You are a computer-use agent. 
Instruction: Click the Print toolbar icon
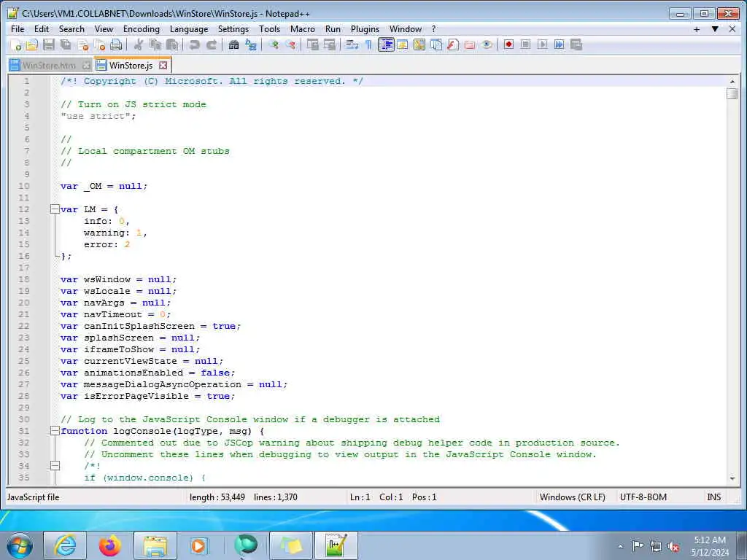[x=116, y=44]
